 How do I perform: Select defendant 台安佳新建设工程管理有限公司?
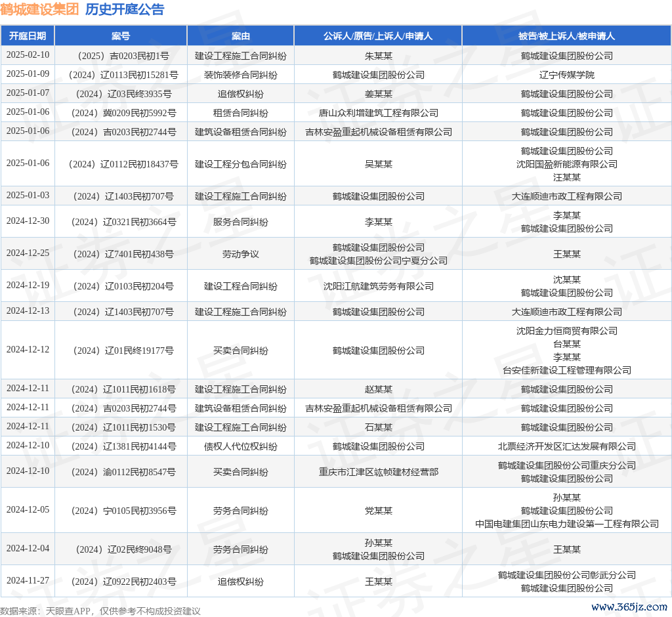coord(566,370)
